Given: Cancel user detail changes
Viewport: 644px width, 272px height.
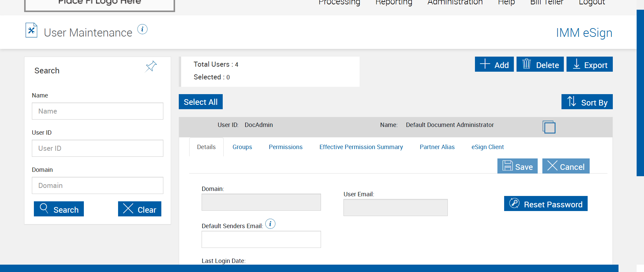Looking at the screenshot, I should pyautogui.click(x=566, y=166).
